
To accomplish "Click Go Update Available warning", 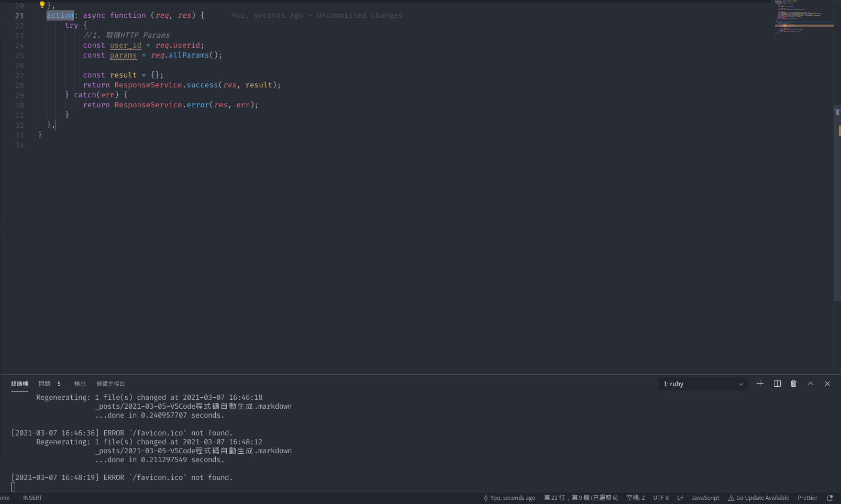I will click(x=758, y=498).
